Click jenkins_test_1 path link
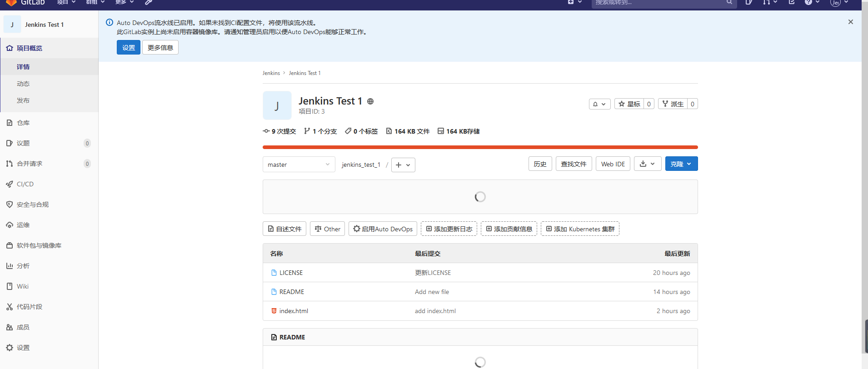Image resolution: width=868 pixels, height=369 pixels. 361,165
